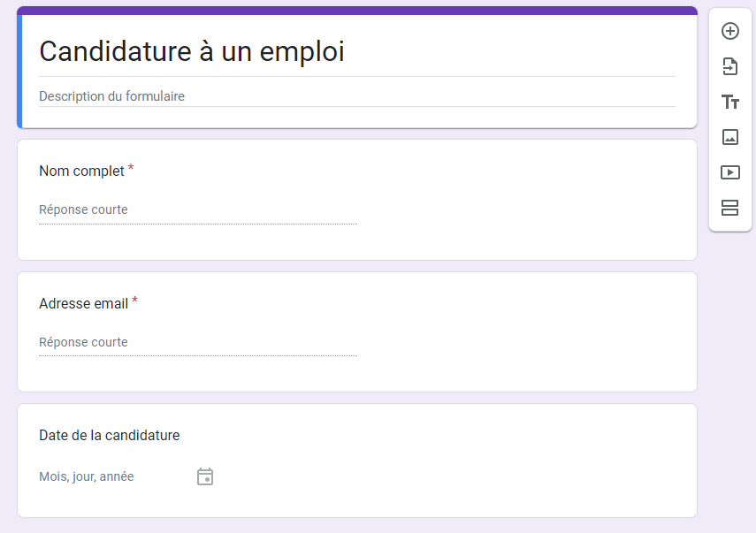Select the "Date de la candidature" title
This screenshot has height=533, width=756.
click(110, 435)
